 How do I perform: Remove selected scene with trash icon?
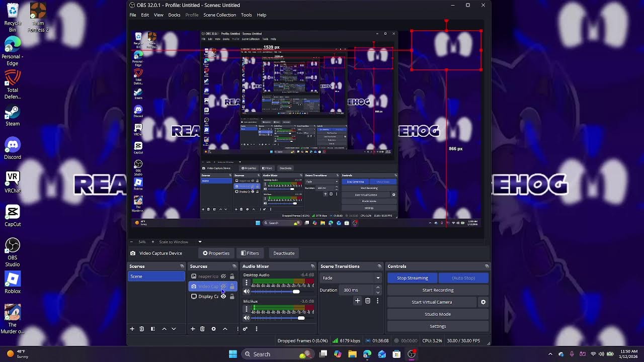coord(142,329)
